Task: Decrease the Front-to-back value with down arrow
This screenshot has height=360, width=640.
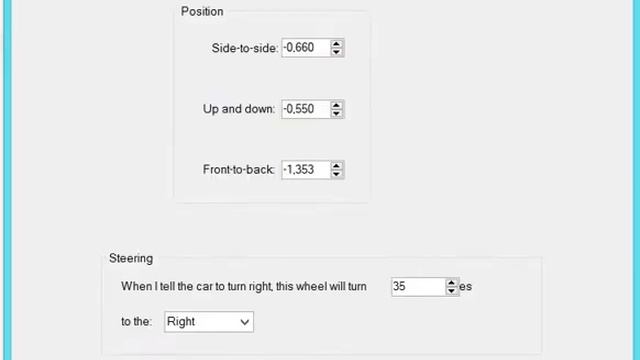Action: click(x=336, y=174)
